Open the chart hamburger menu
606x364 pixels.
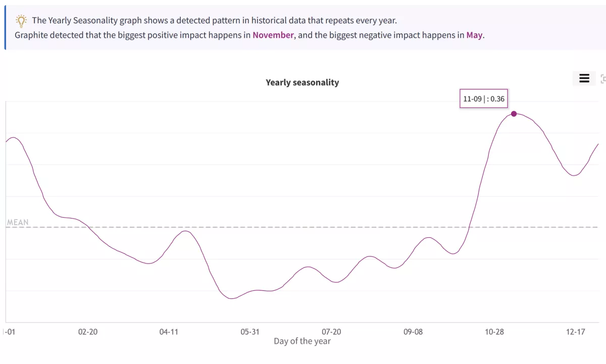tap(584, 78)
